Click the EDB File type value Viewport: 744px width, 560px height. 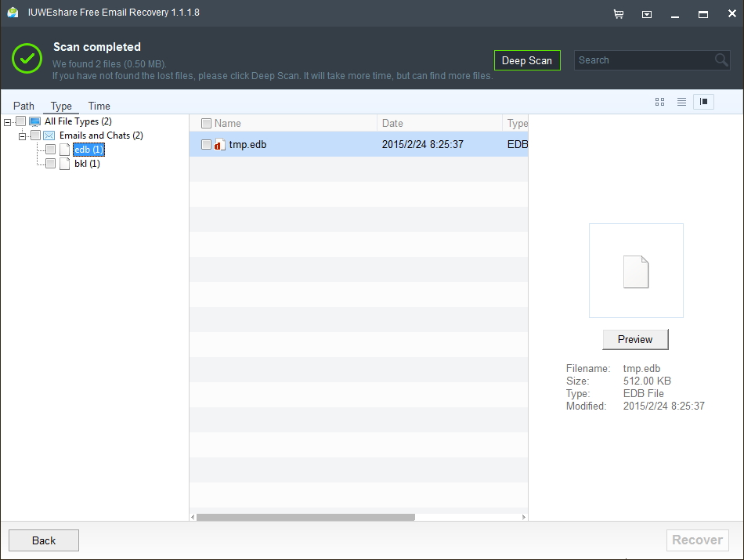tap(644, 393)
